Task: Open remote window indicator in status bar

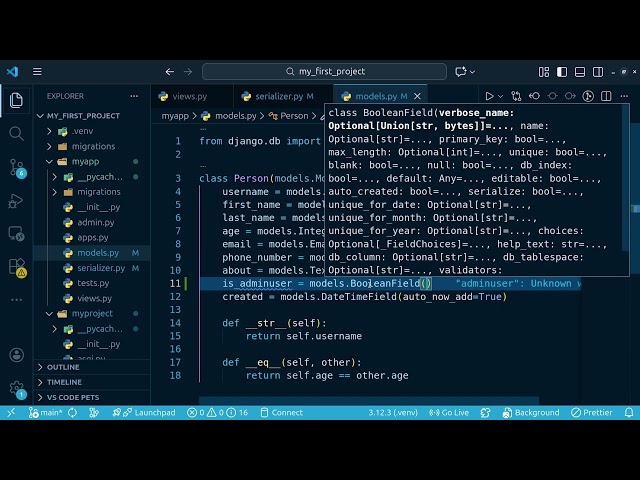Action: [11, 413]
